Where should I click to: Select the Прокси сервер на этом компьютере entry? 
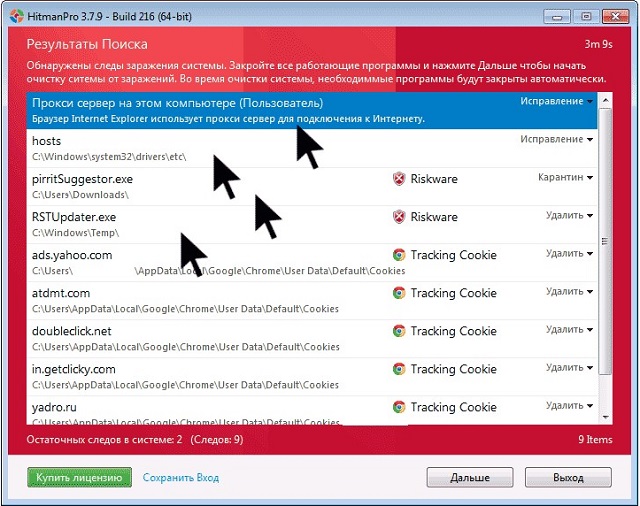(x=312, y=111)
